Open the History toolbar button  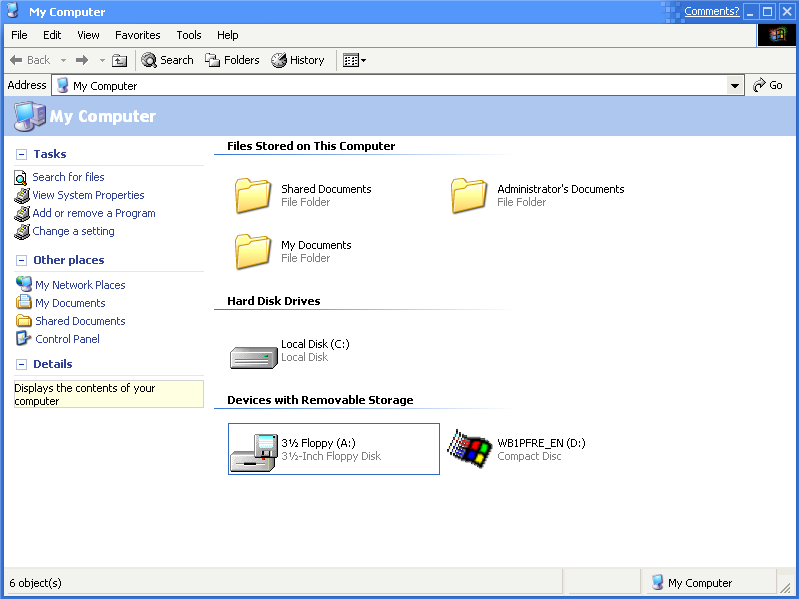coord(298,60)
